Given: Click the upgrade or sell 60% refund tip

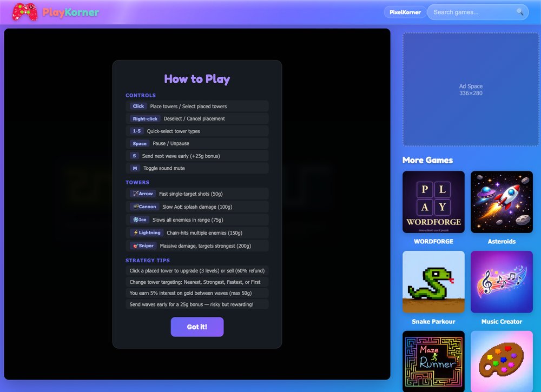Looking at the screenshot, I should pos(197,271).
